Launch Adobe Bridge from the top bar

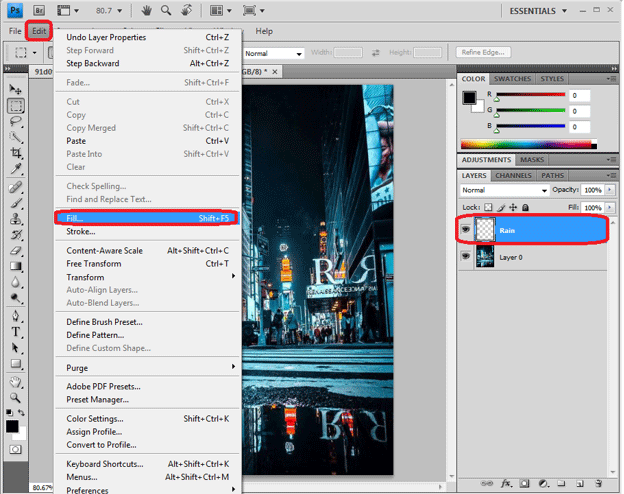click(x=38, y=10)
